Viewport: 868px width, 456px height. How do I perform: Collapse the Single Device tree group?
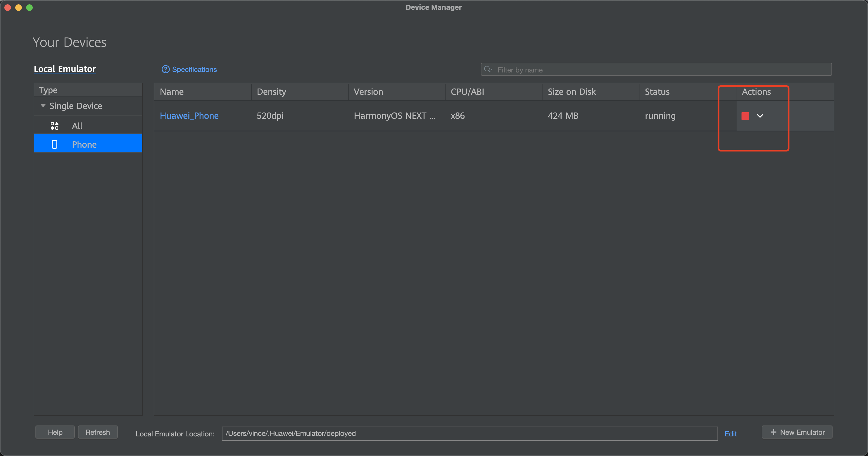coord(43,106)
